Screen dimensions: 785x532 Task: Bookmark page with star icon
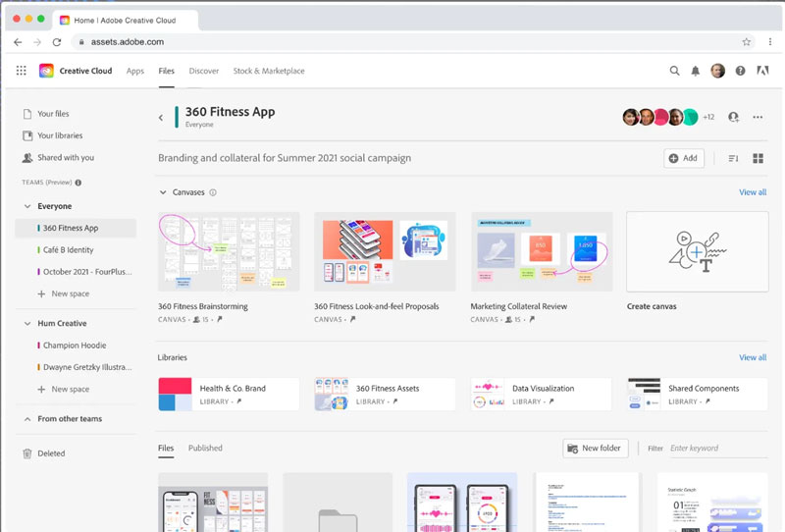tap(747, 42)
